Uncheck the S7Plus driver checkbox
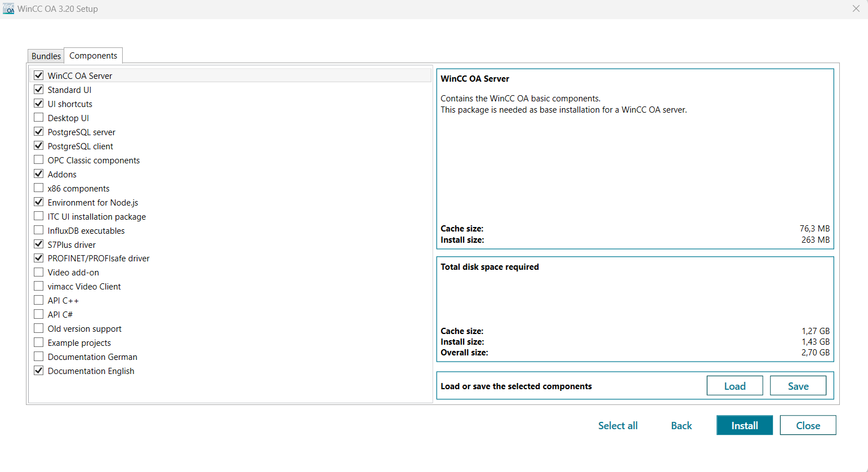The height and width of the screenshot is (472, 868). coord(39,244)
